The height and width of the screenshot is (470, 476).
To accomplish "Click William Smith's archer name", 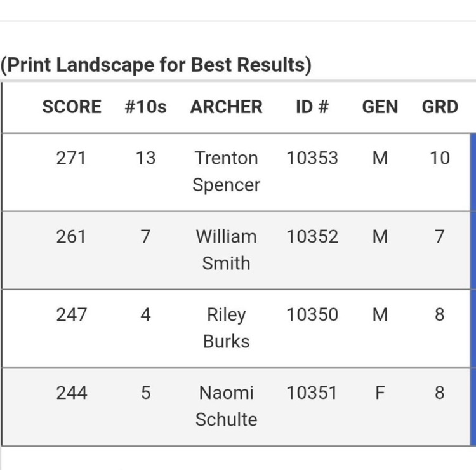I will tap(226, 250).
